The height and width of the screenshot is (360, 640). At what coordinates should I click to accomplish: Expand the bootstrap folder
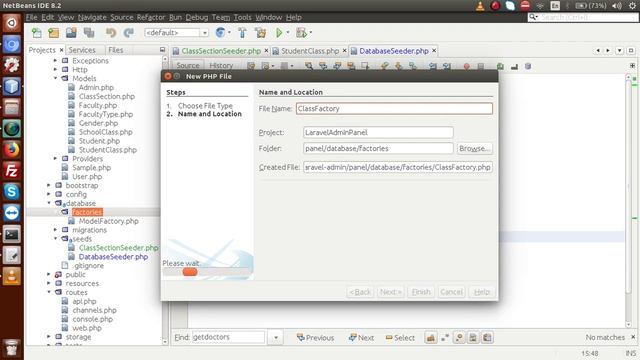pyautogui.click(x=49, y=185)
